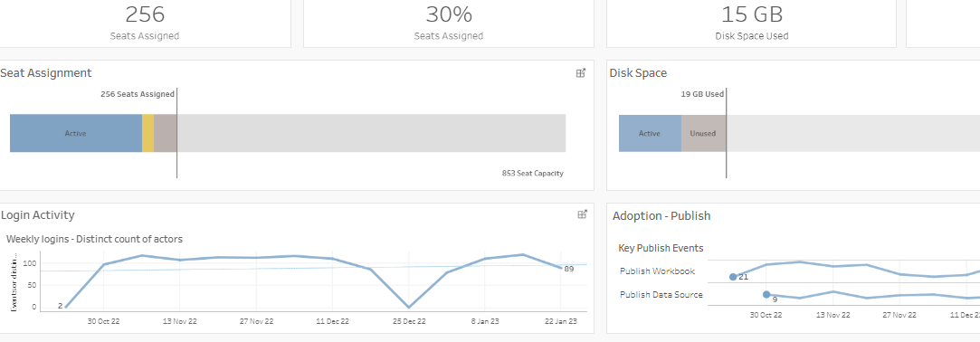Image resolution: width=980 pixels, height=342 pixels.
Task: Click the Login Activity starting point labeled 2
Action: click(x=66, y=307)
